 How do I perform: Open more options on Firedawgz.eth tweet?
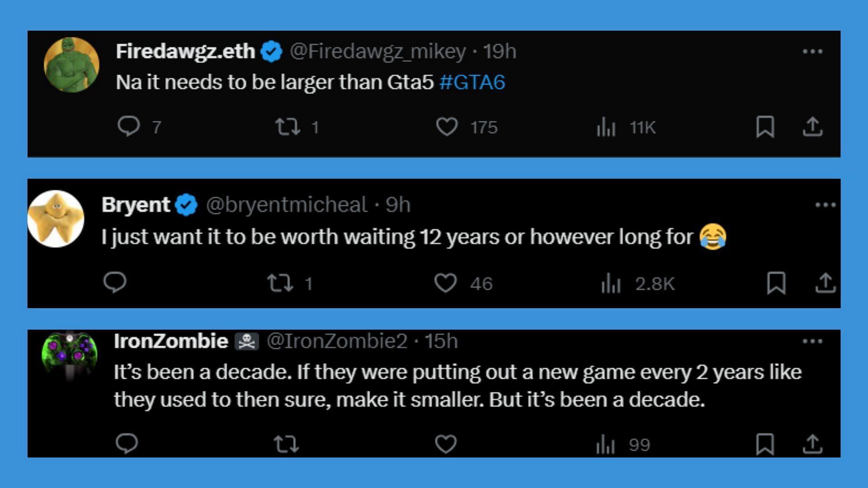pyautogui.click(x=812, y=52)
